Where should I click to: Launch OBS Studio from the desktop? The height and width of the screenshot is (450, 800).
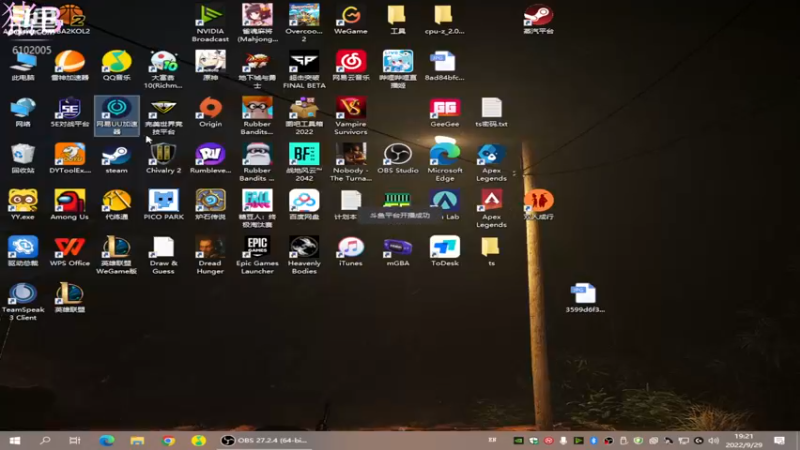tap(397, 159)
